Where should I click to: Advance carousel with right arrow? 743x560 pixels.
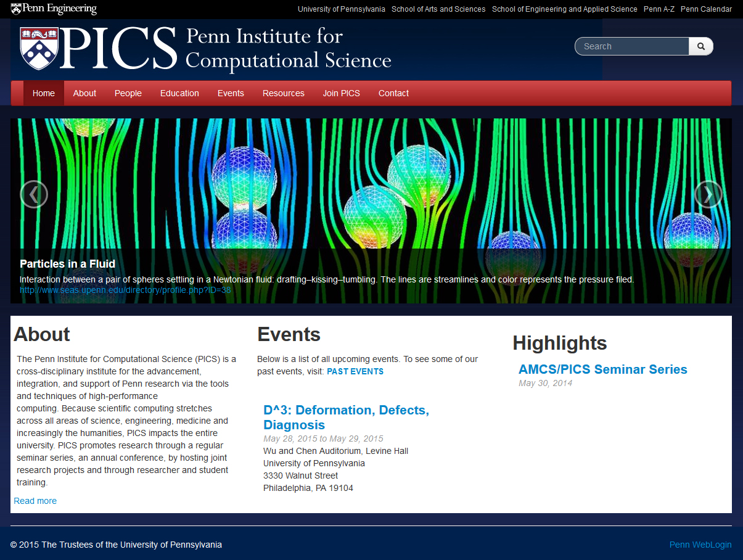708,194
